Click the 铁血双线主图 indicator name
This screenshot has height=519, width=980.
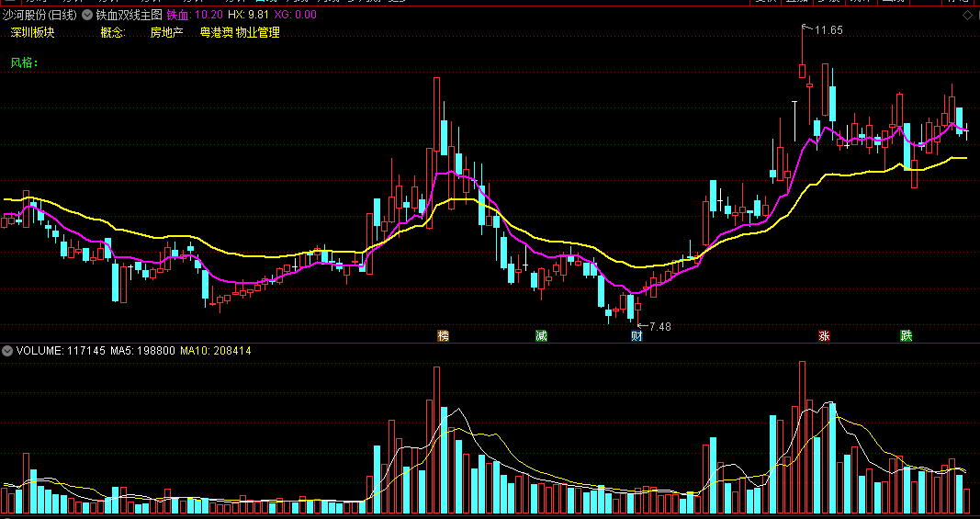129,15
